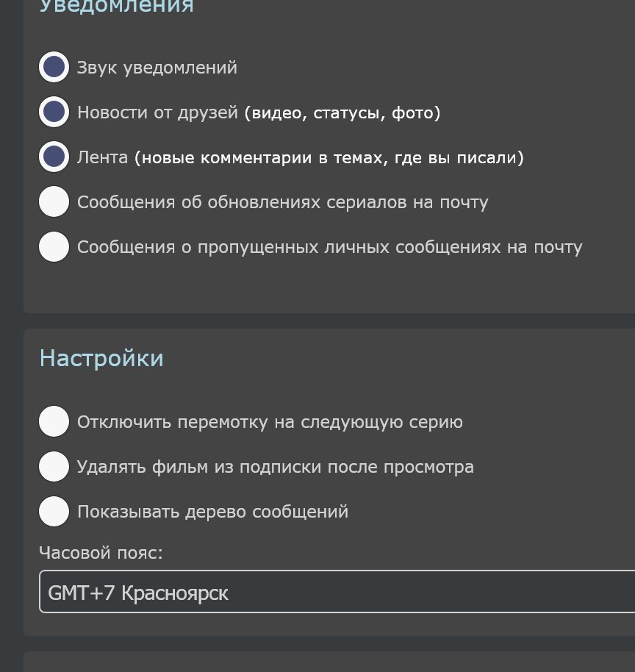Disable the Лента notifications toggle
Screen dimensions: 635x672
pyautogui.click(x=54, y=157)
